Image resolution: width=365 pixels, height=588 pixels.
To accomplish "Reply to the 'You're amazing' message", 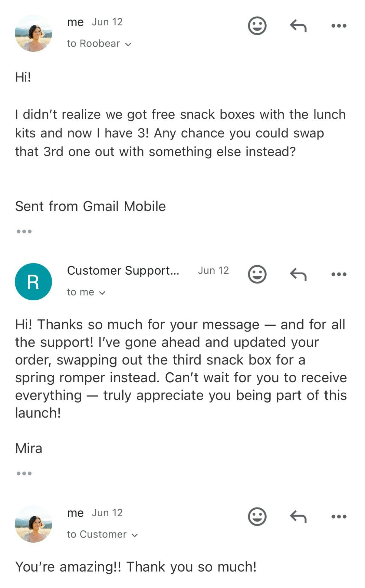I will pyautogui.click(x=298, y=517).
